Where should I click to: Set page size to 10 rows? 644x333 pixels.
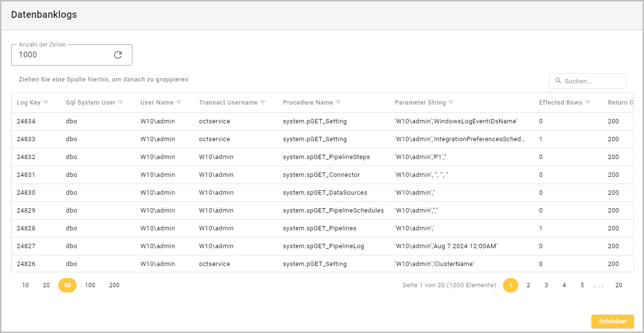tap(26, 285)
